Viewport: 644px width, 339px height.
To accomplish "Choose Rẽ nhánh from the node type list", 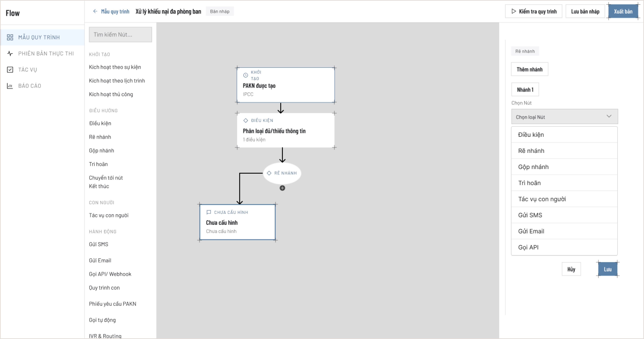I will tap(564, 151).
